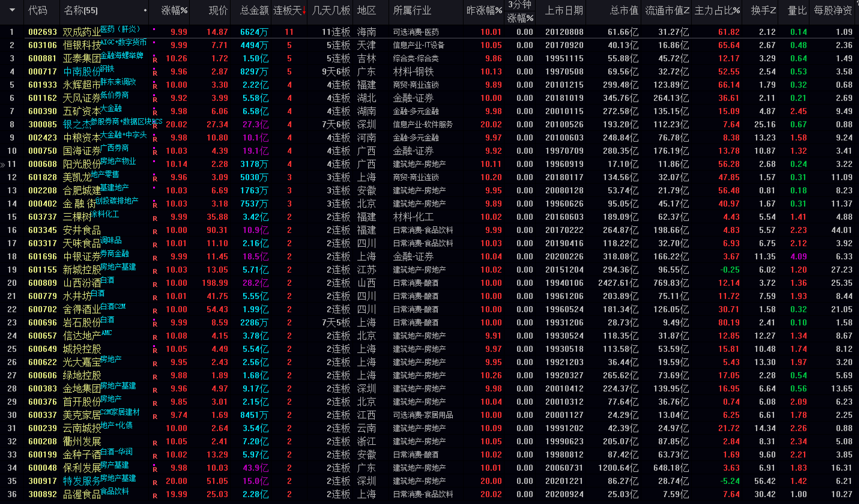Select stock code 600649
Viewport: 859px width, 504px height.
43,349
